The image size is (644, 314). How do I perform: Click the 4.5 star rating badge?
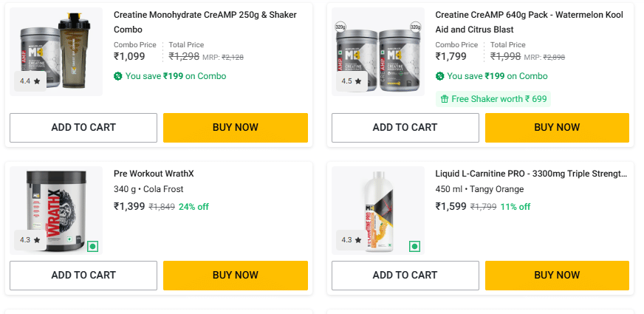point(352,81)
